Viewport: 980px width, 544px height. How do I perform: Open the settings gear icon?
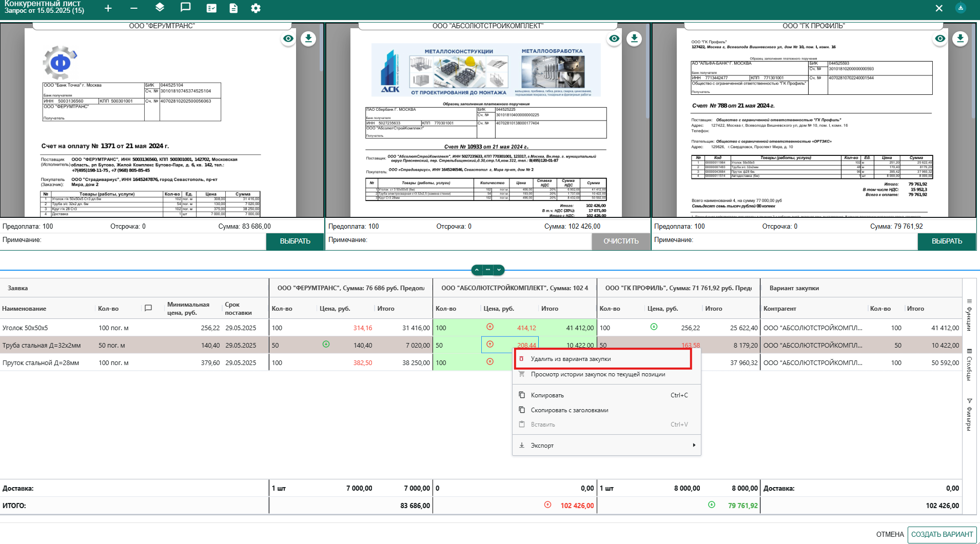[x=256, y=8]
